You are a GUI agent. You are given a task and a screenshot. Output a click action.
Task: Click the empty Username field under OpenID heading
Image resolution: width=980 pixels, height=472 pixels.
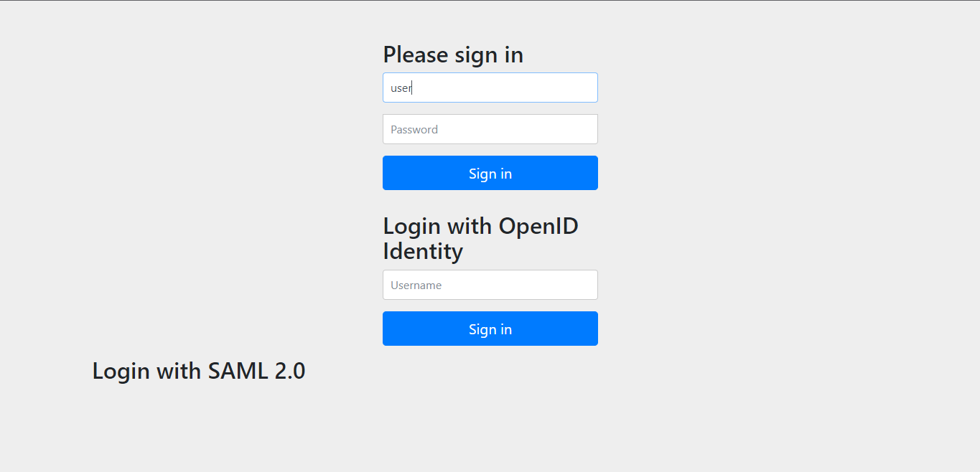(x=490, y=285)
